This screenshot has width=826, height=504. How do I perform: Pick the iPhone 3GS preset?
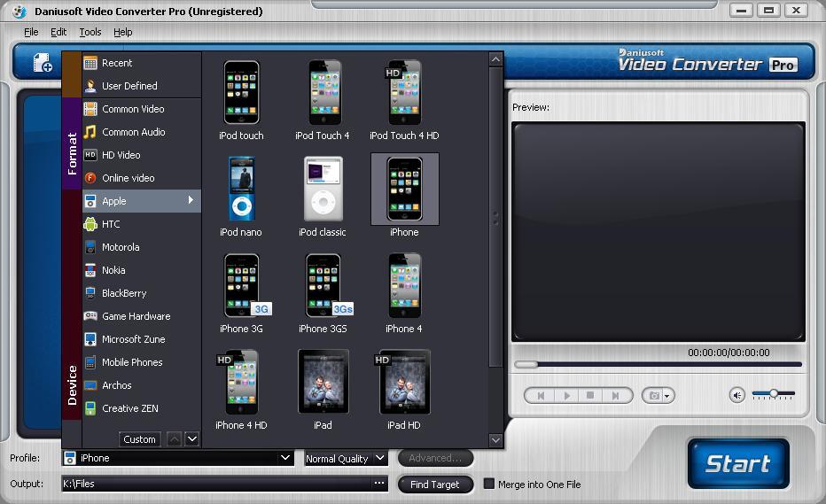click(x=323, y=293)
